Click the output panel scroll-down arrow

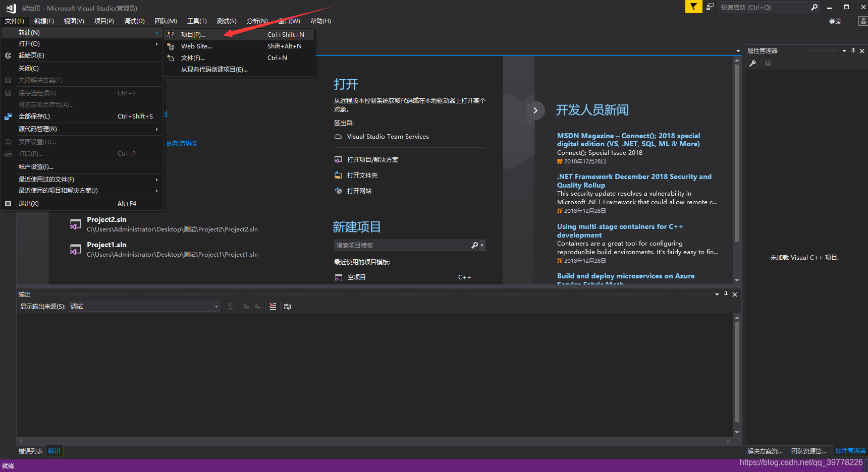click(737, 432)
